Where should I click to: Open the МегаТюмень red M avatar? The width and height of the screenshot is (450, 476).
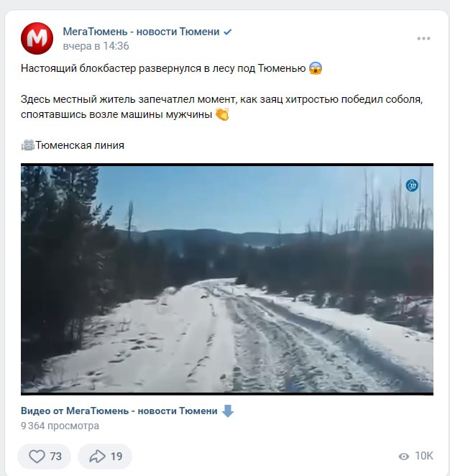click(x=37, y=39)
